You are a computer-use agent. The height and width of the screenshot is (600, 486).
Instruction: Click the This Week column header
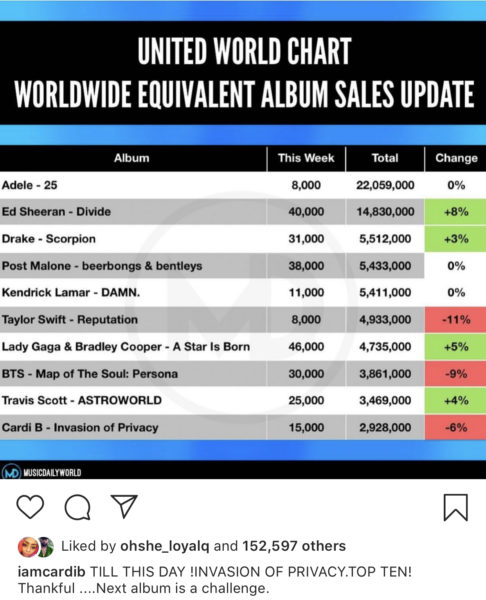click(306, 158)
